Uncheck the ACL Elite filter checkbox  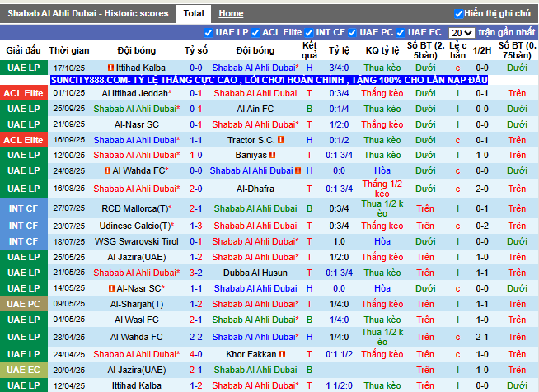coord(255,33)
